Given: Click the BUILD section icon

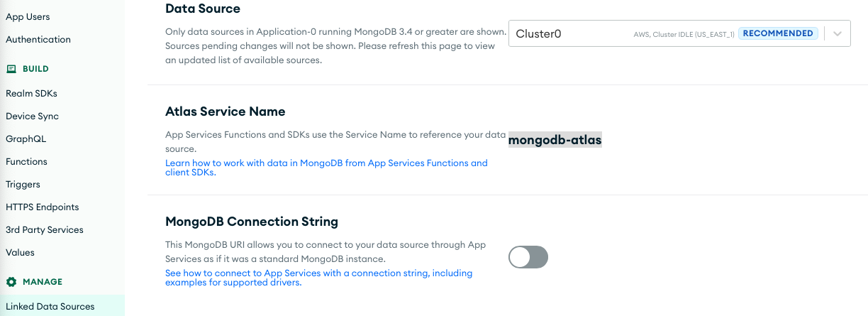Looking at the screenshot, I should click(x=11, y=69).
